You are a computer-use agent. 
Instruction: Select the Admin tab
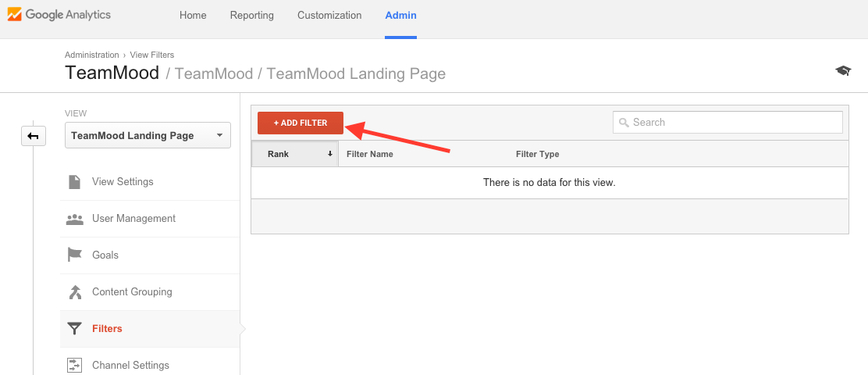click(x=400, y=16)
